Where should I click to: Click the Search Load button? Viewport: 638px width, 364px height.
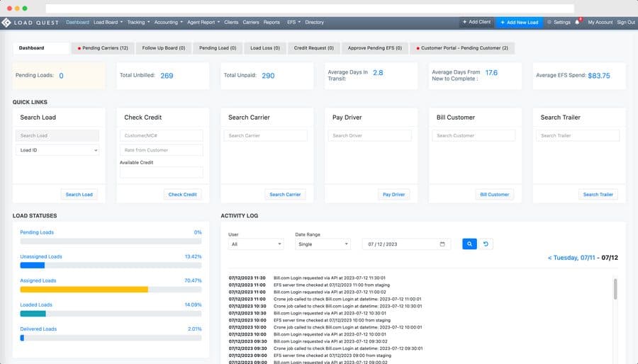(x=79, y=195)
